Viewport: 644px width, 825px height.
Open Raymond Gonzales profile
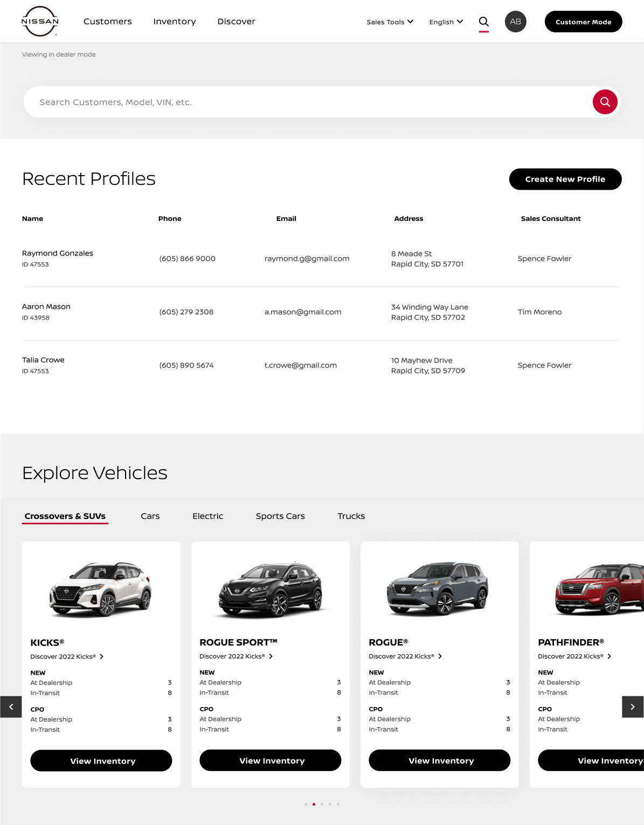pyautogui.click(x=57, y=253)
